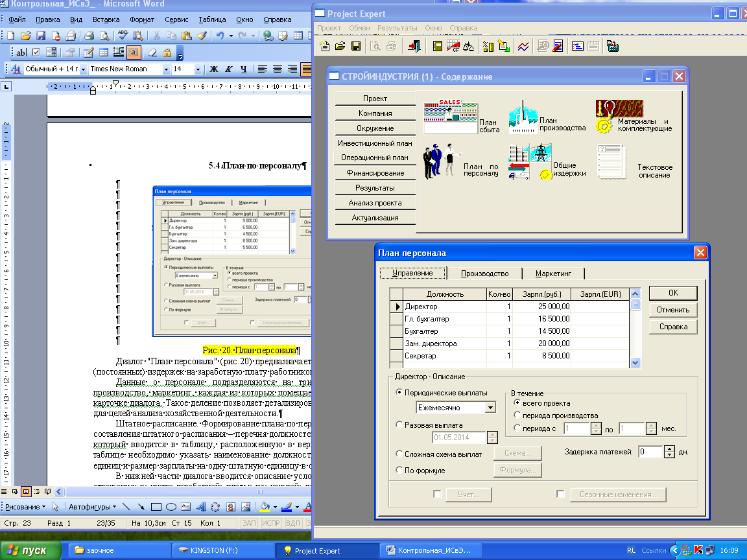Expand Undo history dropdown arrow

pyautogui.click(x=231, y=36)
